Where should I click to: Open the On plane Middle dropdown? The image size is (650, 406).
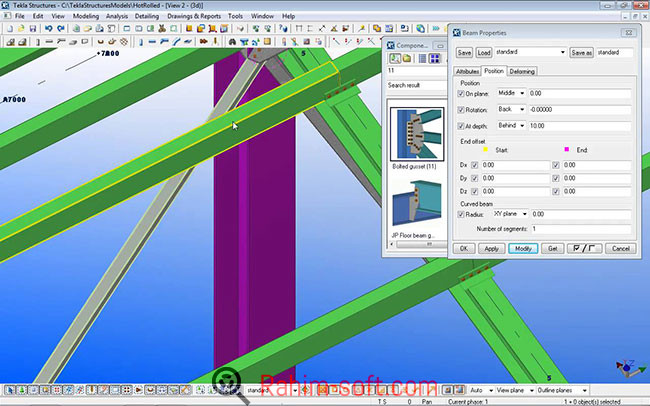[x=511, y=94]
